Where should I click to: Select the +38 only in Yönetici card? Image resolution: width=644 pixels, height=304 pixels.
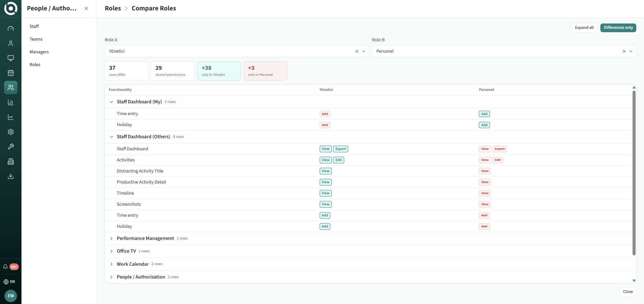219,71
